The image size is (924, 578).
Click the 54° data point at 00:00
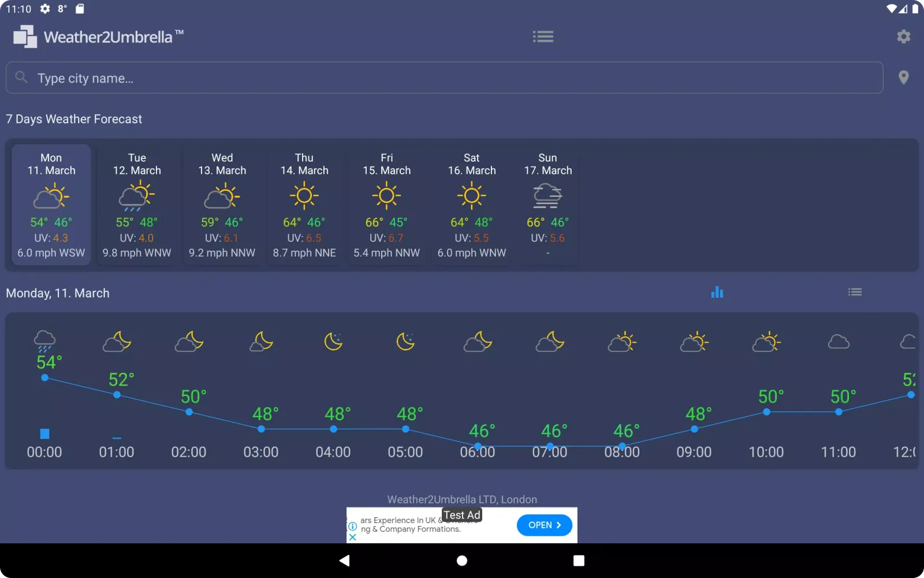click(44, 377)
